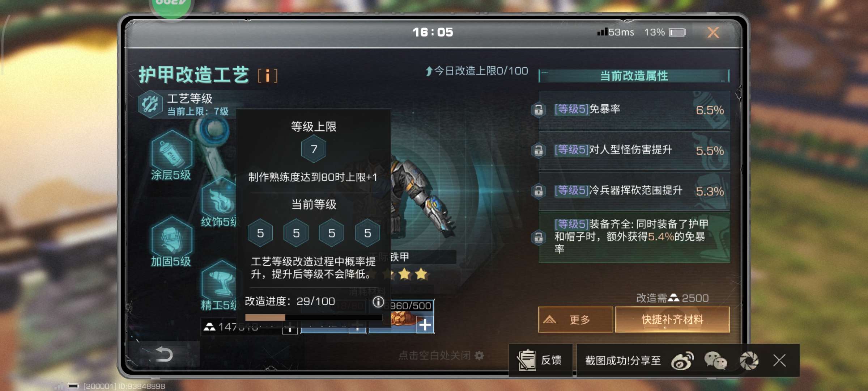Open the 工艺等级 gear icon
This screenshot has height=391, width=868.
(150, 104)
